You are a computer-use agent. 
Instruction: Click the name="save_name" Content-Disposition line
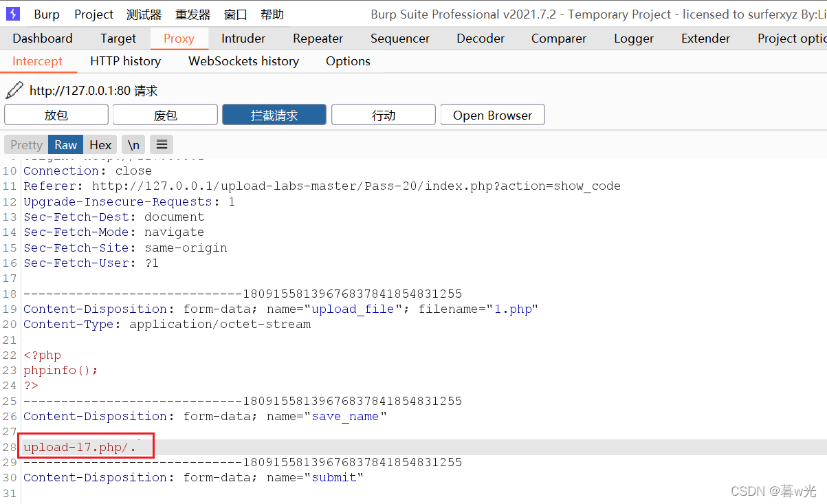(x=206, y=416)
